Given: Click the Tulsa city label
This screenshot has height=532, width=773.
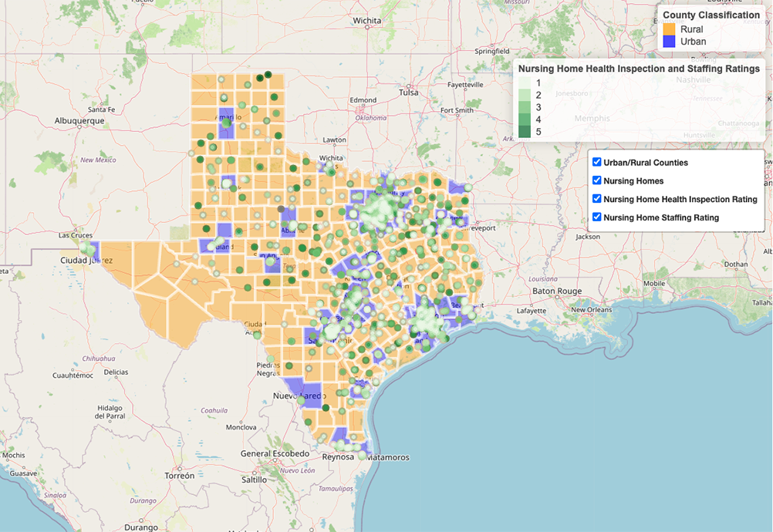Looking at the screenshot, I should (409, 92).
